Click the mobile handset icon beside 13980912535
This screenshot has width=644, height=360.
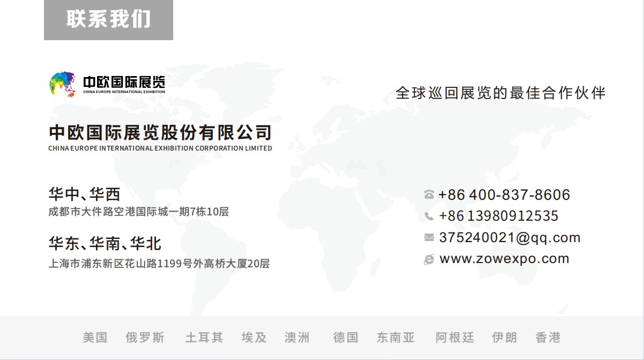click(x=429, y=216)
